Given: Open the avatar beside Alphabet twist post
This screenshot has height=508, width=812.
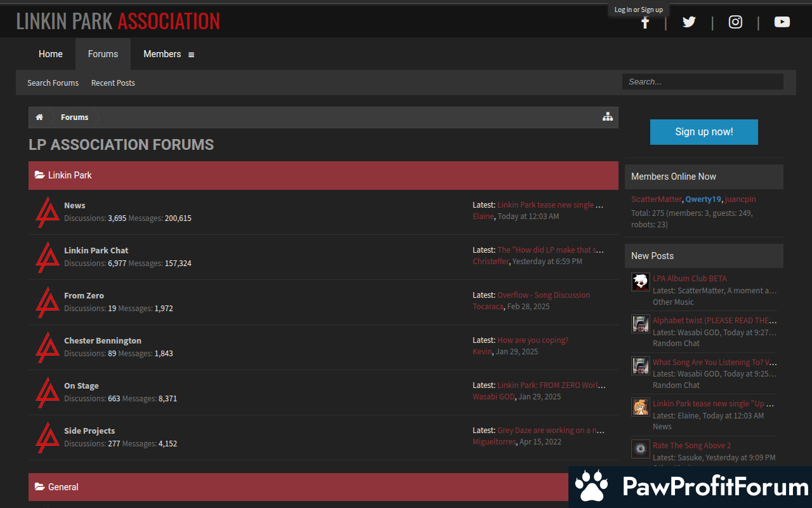Looking at the screenshot, I should coord(641,324).
